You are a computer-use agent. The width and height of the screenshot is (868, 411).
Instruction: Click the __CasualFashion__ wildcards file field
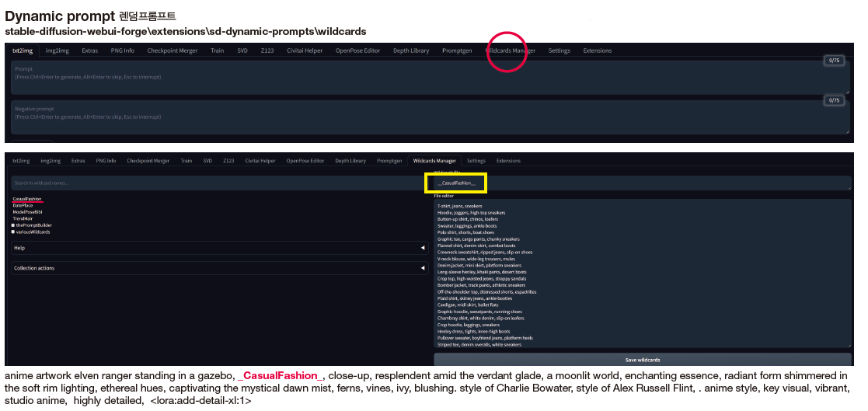tap(642, 183)
